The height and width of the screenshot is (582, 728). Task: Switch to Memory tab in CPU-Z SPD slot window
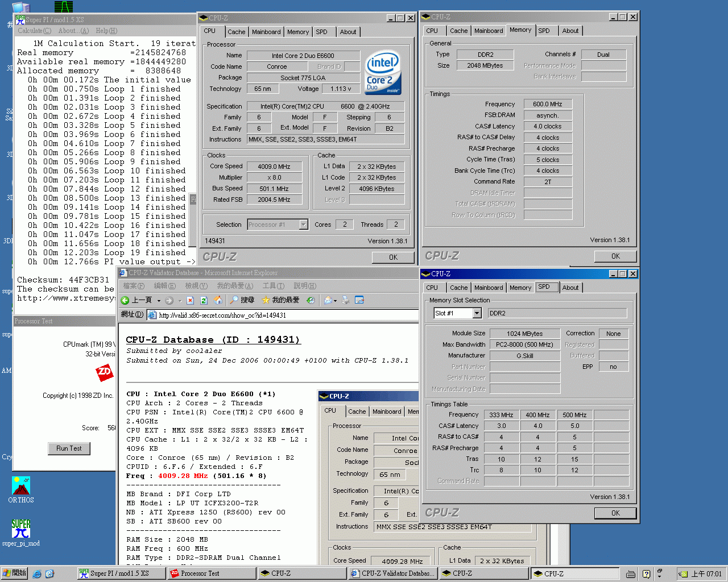click(x=520, y=288)
